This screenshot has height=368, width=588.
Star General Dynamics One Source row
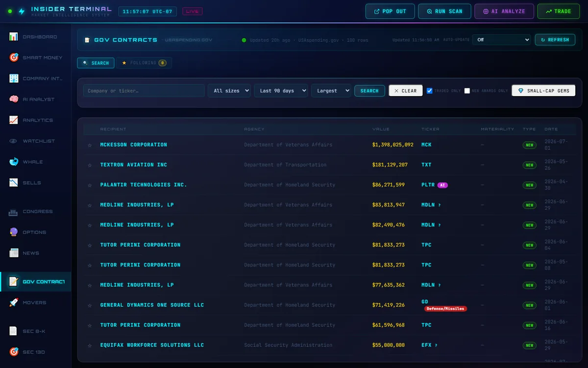90,306
